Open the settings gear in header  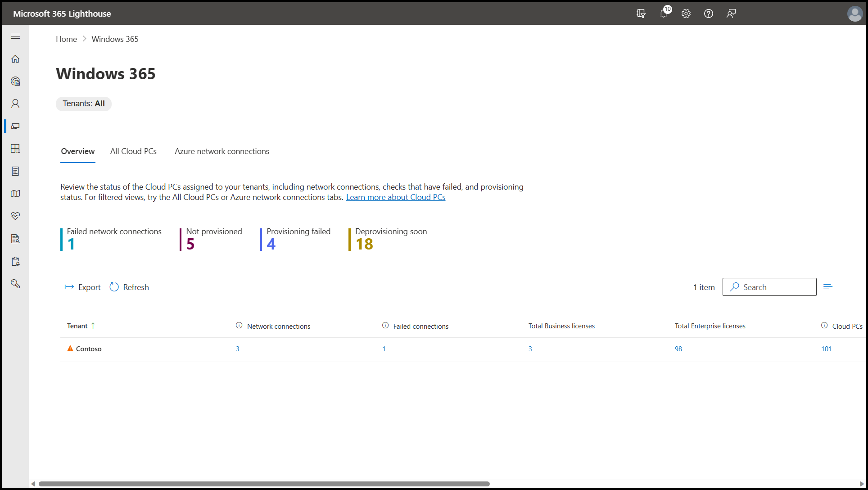[x=686, y=14]
